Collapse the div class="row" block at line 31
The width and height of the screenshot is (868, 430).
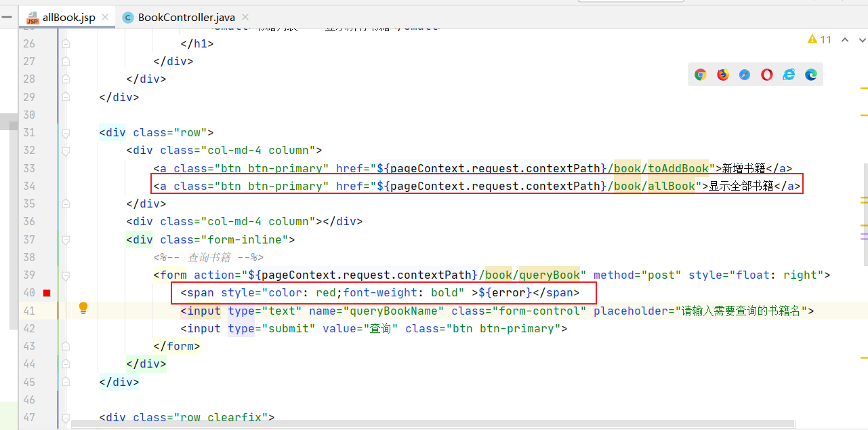66,132
